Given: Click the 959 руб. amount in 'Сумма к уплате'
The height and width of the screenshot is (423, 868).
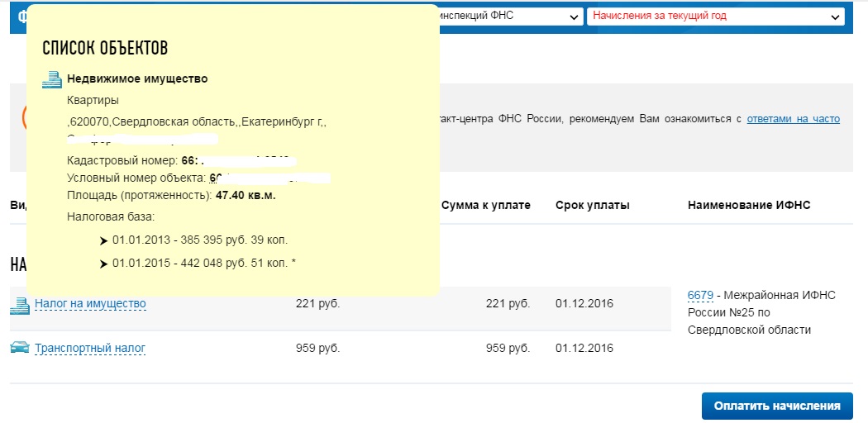Looking at the screenshot, I should pyautogui.click(x=508, y=349).
